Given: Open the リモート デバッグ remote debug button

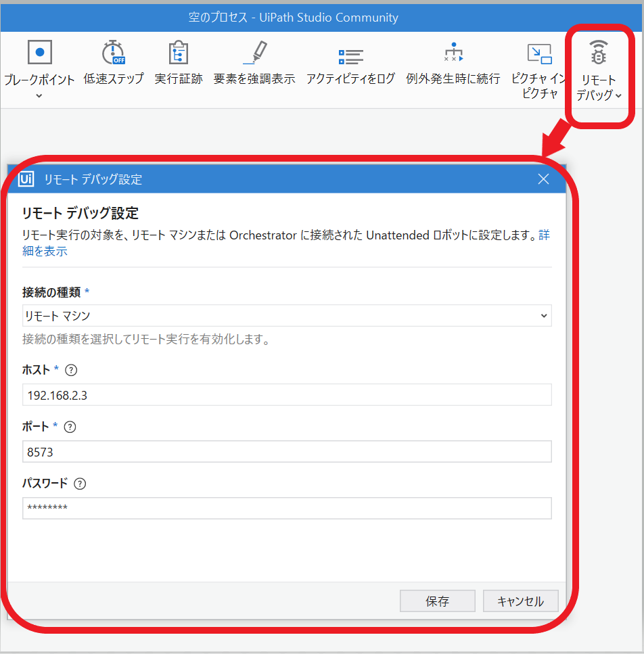Looking at the screenshot, I should pyautogui.click(x=599, y=71).
